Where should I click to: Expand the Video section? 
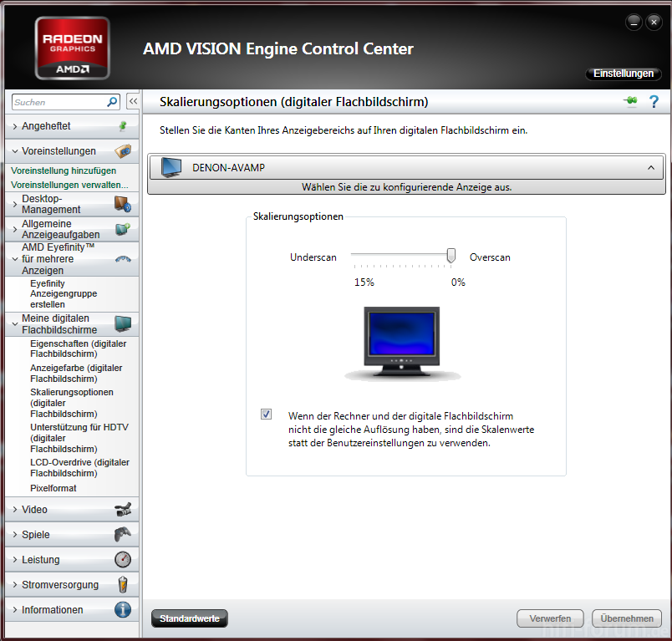click(x=15, y=510)
